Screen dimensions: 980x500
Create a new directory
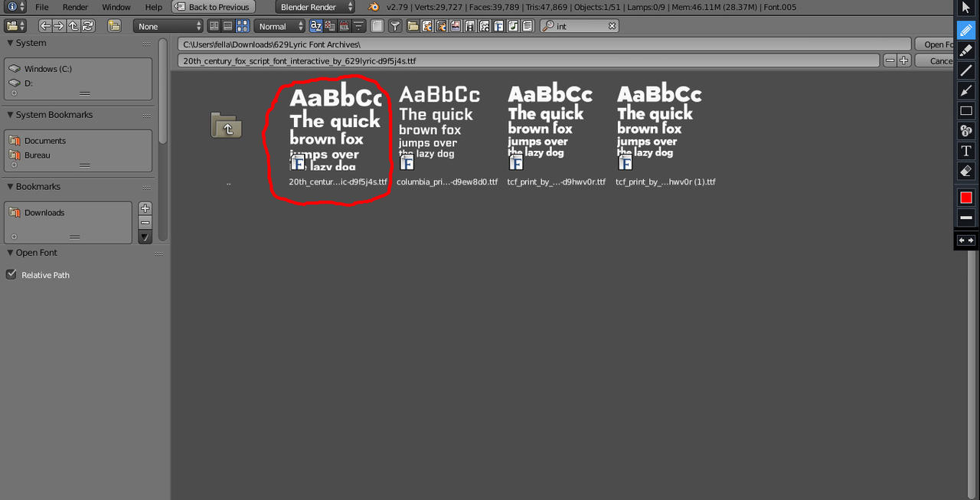point(114,26)
